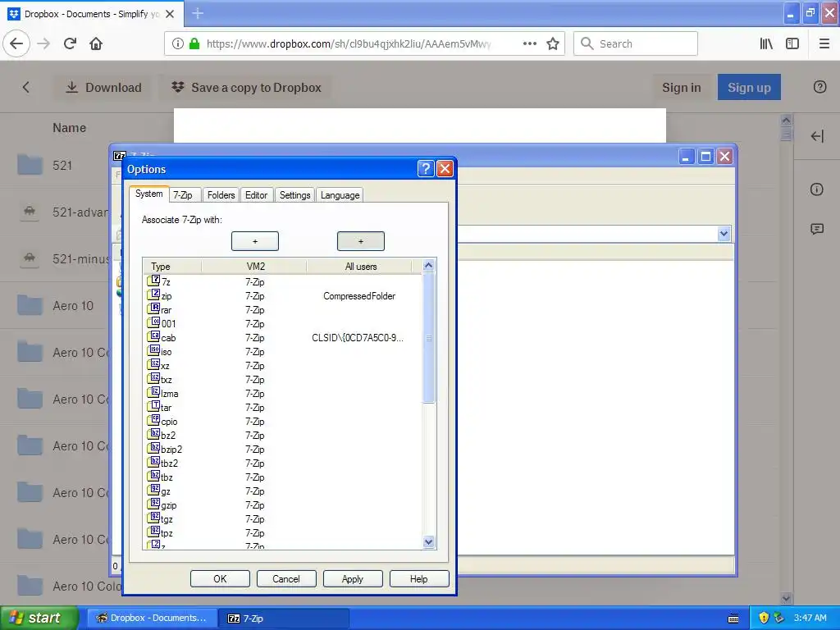Click Cancel in Options dialog
The image size is (840, 630).
286,578
